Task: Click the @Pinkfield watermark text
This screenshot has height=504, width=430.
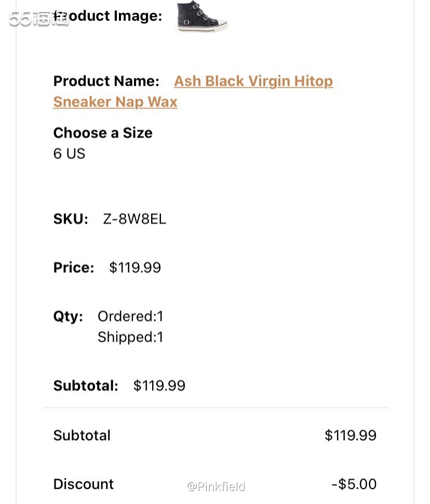Action: 216,486
